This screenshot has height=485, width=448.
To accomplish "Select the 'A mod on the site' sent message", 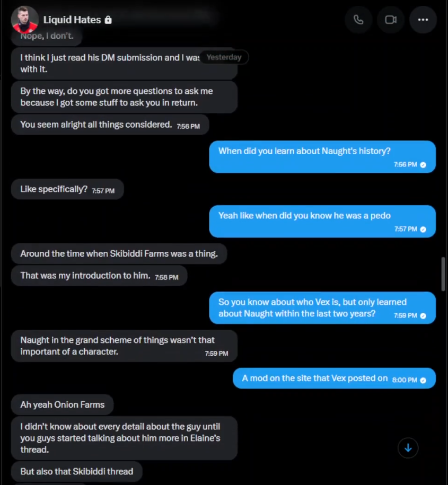I will pos(334,378).
